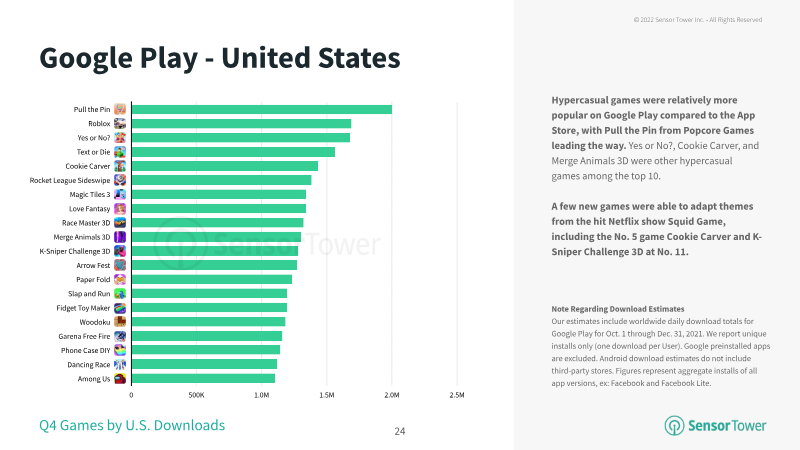The height and width of the screenshot is (450, 800).
Task: Click the Pull the Pin download bar
Action: pos(262,109)
